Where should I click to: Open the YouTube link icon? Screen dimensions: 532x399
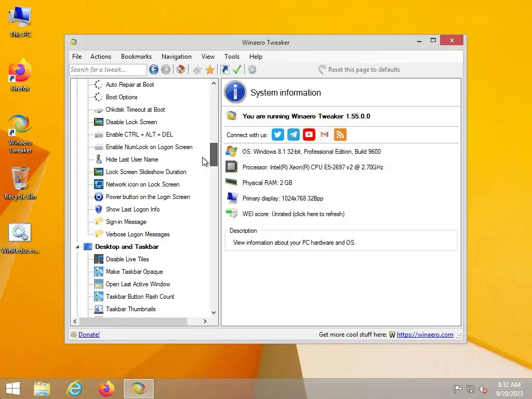click(x=309, y=135)
